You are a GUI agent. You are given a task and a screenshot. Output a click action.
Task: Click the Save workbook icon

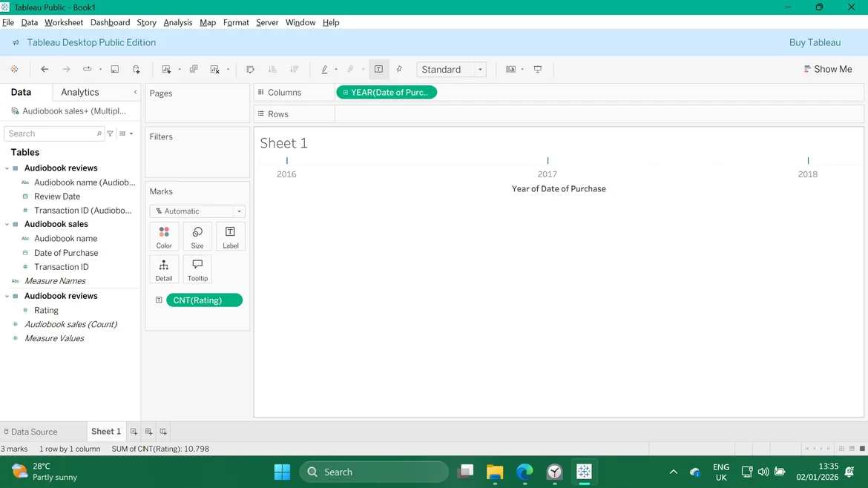(115, 69)
